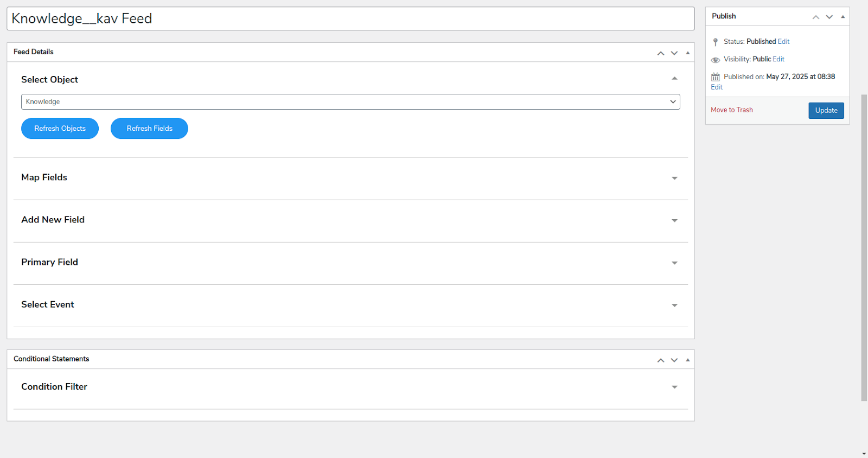Expand the Primary Field section
Image resolution: width=868 pixels, height=458 pixels.
coord(674,263)
